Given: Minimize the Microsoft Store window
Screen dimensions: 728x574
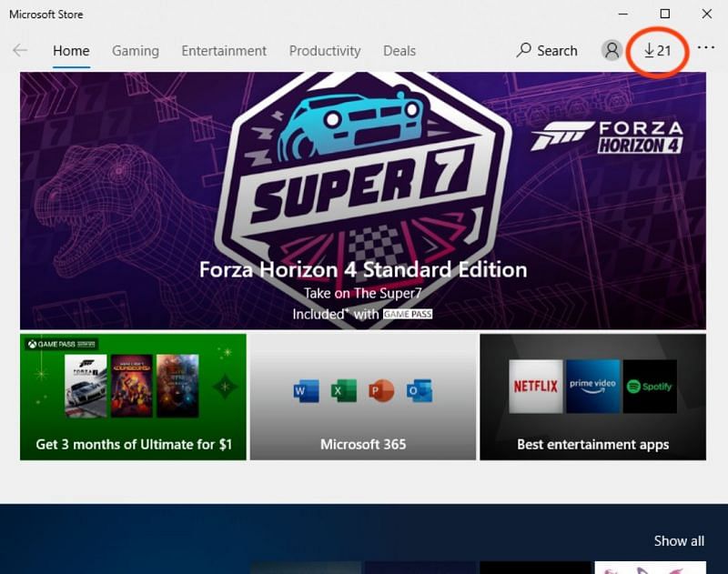Looking at the screenshot, I should click(x=623, y=15).
